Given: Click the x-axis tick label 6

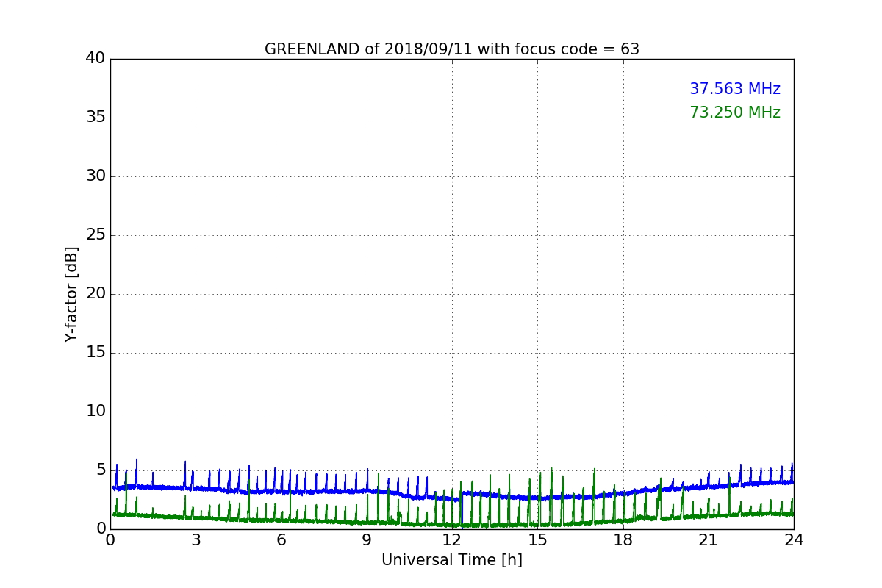Looking at the screenshot, I should [282, 540].
